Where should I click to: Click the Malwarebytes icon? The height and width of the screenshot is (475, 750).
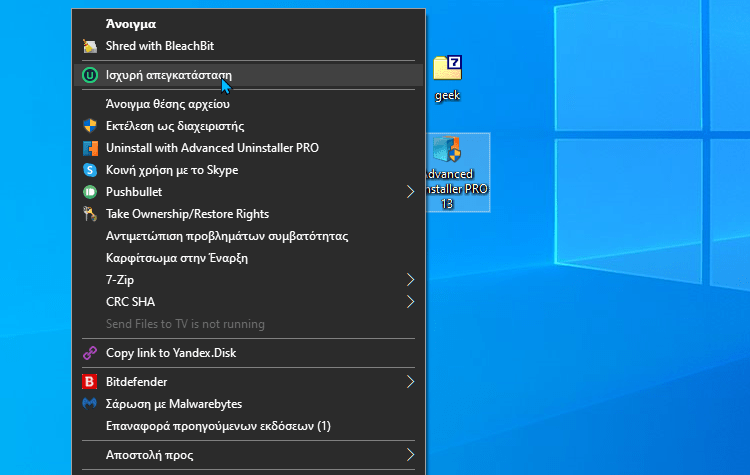[x=90, y=404]
